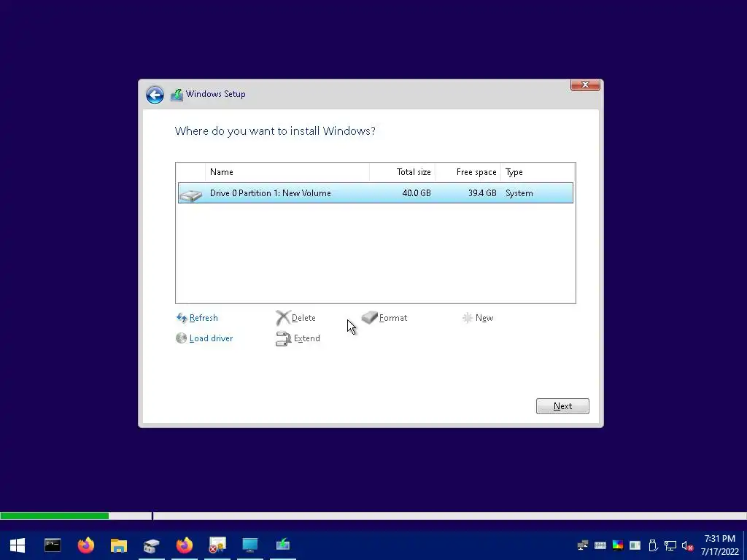The image size is (747, 560).
Task: Extend the selected partition
Action: [307, 338]
